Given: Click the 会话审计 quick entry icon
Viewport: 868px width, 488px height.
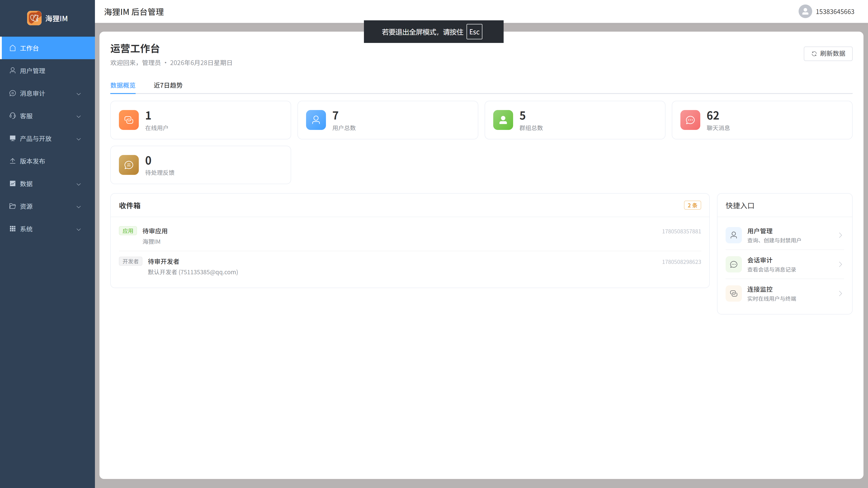Looking at the screenshot, I should point(734,264).
